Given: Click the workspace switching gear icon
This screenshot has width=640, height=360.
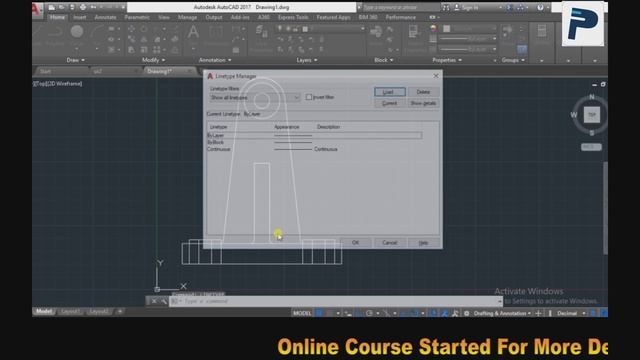Looking at the screenshot, I should [467, 313].
